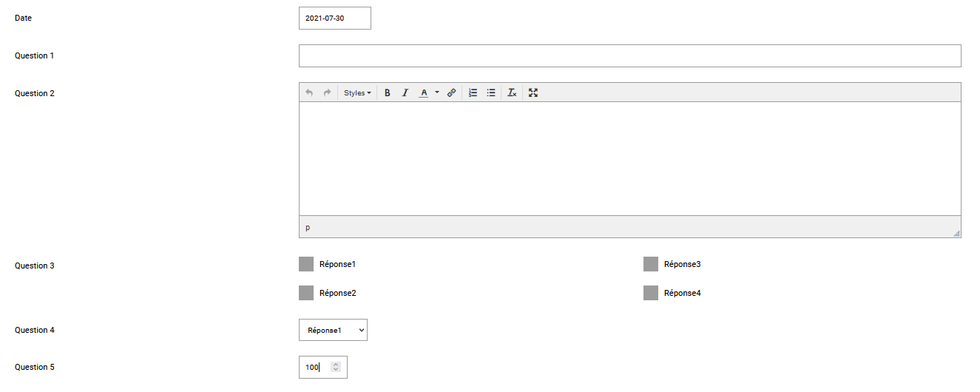The height and width of the screenshot is (392, 980).
Task: Open the text color dropdown arrow
Action: coord(437,93)
